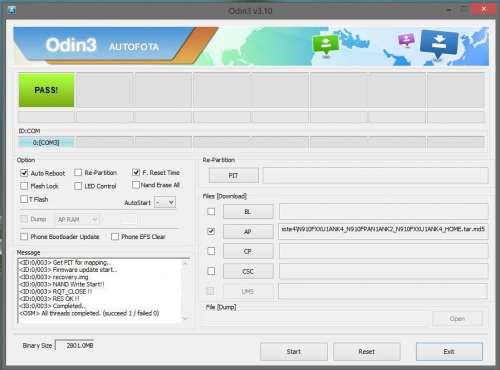Screen dimensions: 500x370
Task: Click the PIT button
Action: point(233,176)
